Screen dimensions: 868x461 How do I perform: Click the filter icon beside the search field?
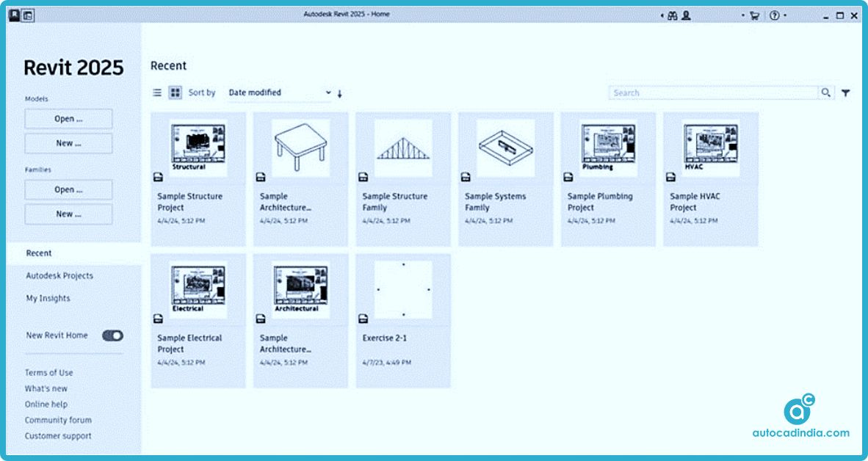[x=847, y=92]
